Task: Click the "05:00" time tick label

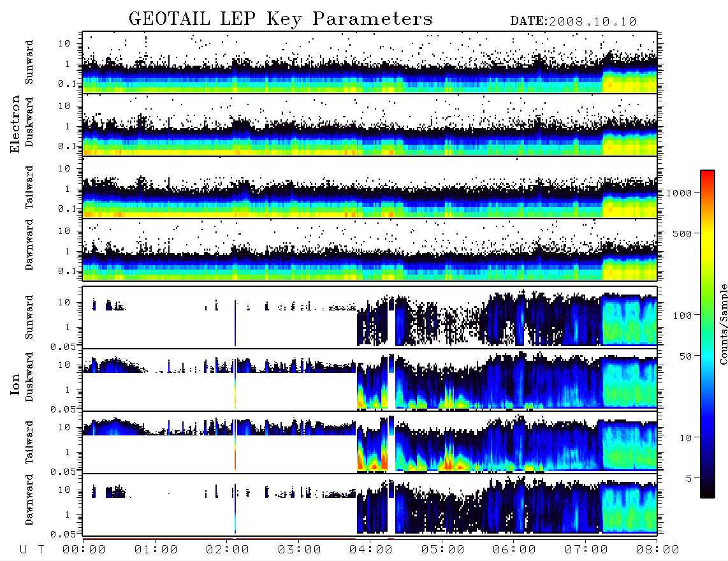Action: point(443,550)
